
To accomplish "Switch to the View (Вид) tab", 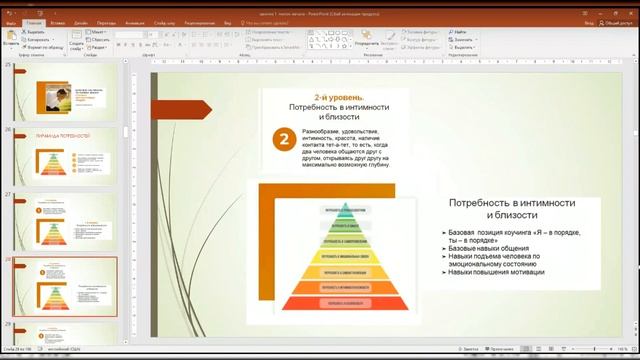I will coord(228,23).
